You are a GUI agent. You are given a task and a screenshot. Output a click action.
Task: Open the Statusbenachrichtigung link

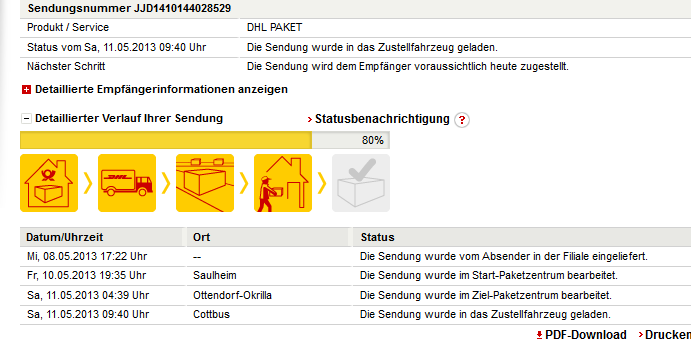pos(382,119)
